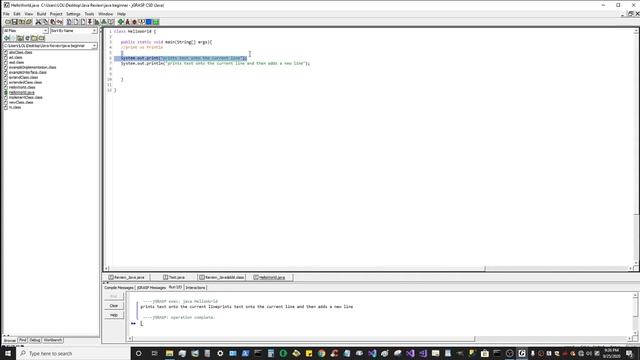The height and width of the screenshot is (360, 640).
Task: Open the Edit menu
Action: (17, 14)
